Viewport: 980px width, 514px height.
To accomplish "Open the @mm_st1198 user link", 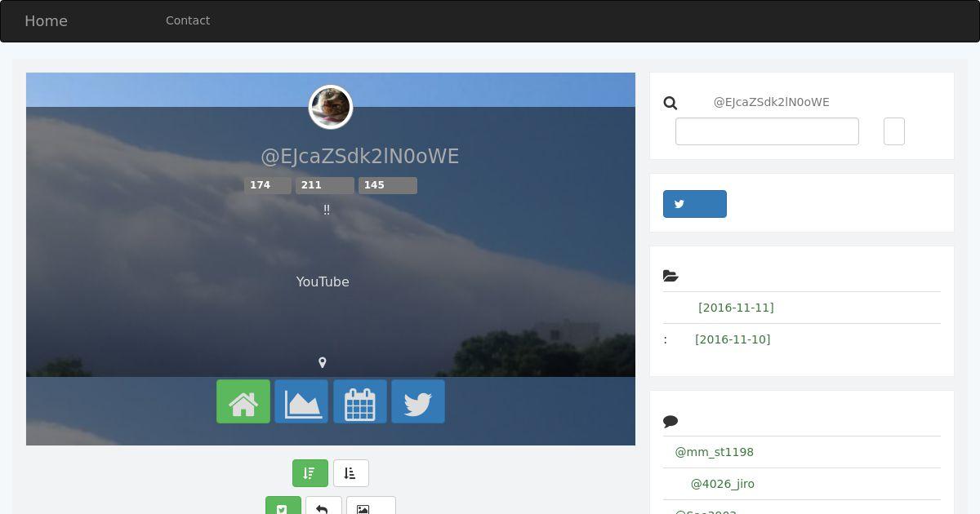I will 715,452.
